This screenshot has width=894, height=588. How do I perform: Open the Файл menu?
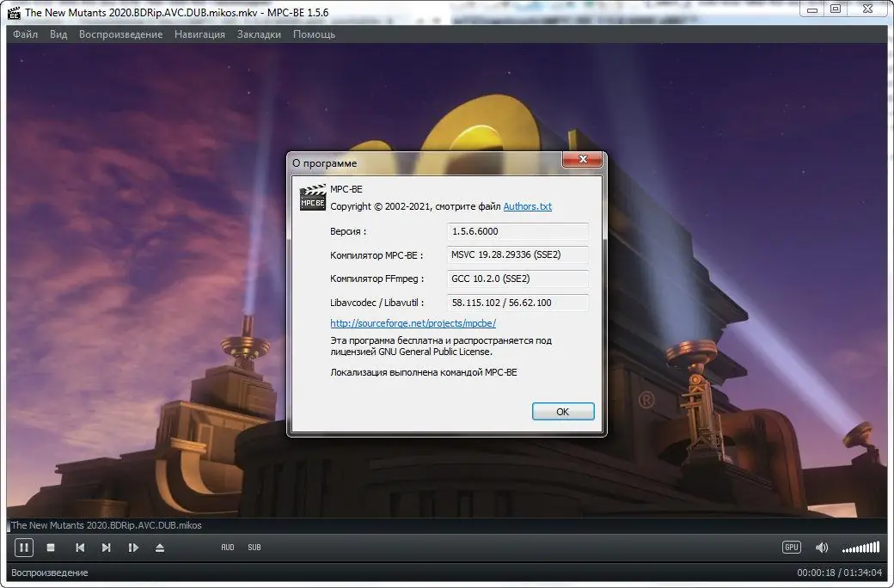25,34
